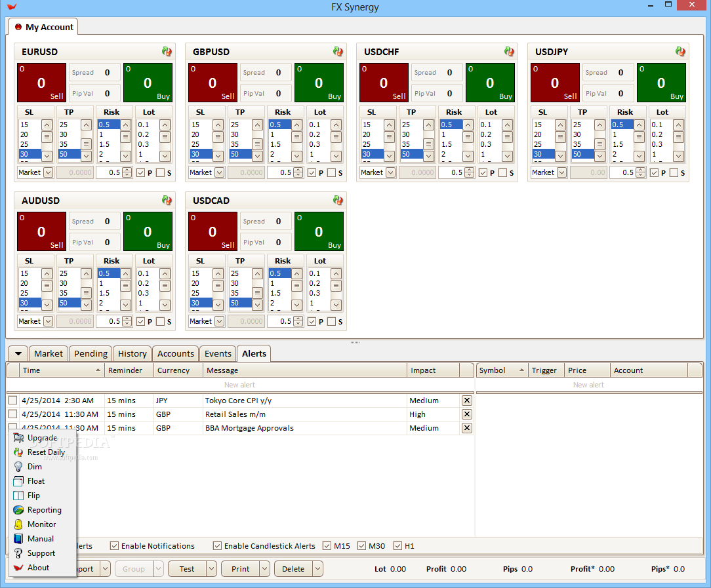Image resolution: width=711 pixels, height=588 pixels.
Task: Choose Dim from the menu
Action: 43,467
